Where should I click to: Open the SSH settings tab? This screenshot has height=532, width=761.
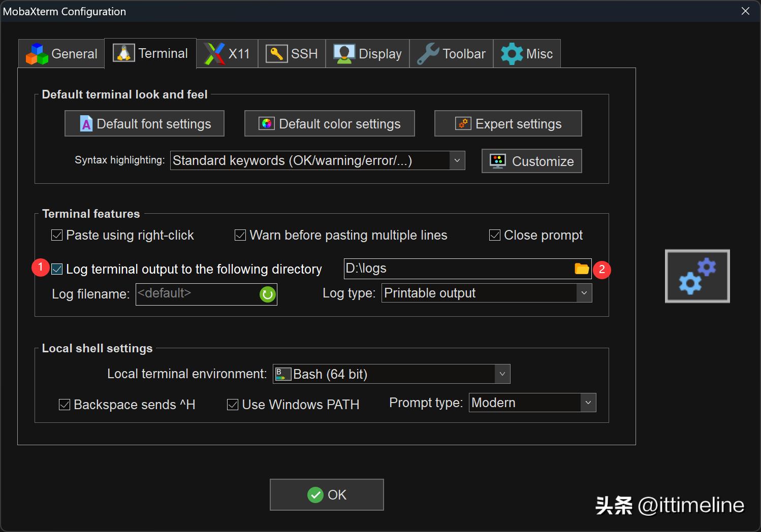292,54
